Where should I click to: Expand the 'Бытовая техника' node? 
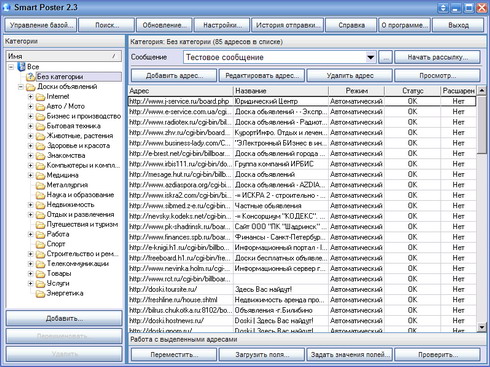tap(30, 126)
